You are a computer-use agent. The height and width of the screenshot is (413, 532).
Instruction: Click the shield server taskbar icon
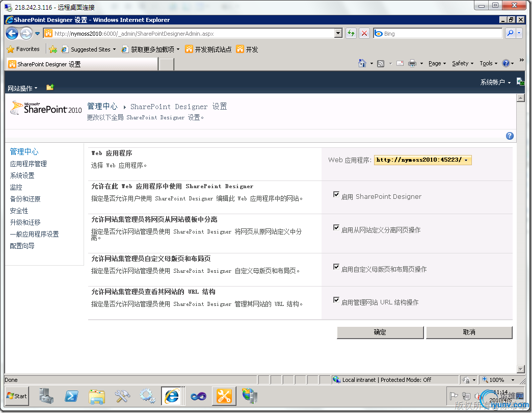[250, 396]
